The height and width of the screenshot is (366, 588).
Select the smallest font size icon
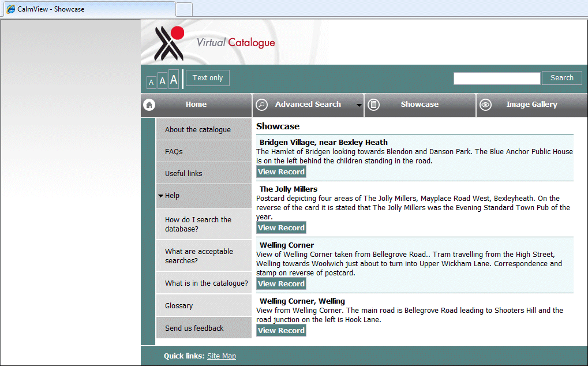[151, 83]
